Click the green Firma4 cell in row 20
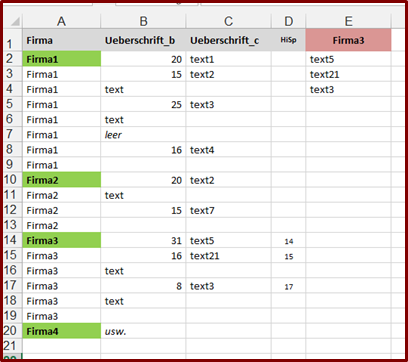This screenshot has width=408, height=362. click(x=62, y=331)
